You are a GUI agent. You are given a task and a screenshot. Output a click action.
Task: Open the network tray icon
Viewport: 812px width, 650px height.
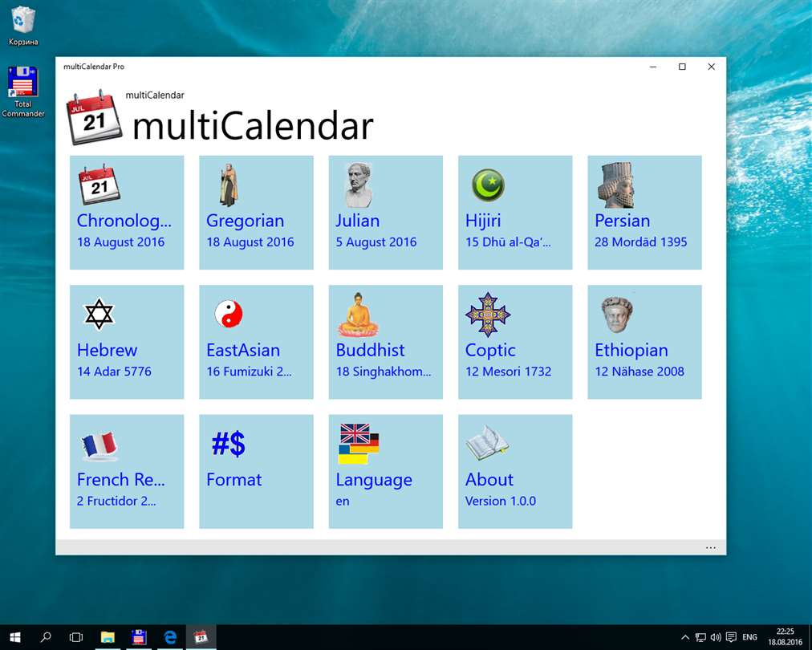point(700,637)
